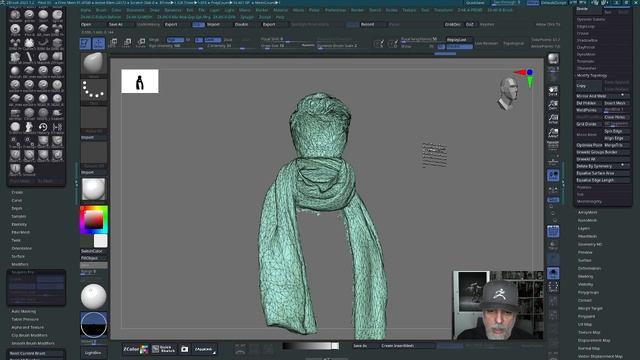Adjust the Rgb Intensity slider
640x360 pixels.
click(176, 47)
